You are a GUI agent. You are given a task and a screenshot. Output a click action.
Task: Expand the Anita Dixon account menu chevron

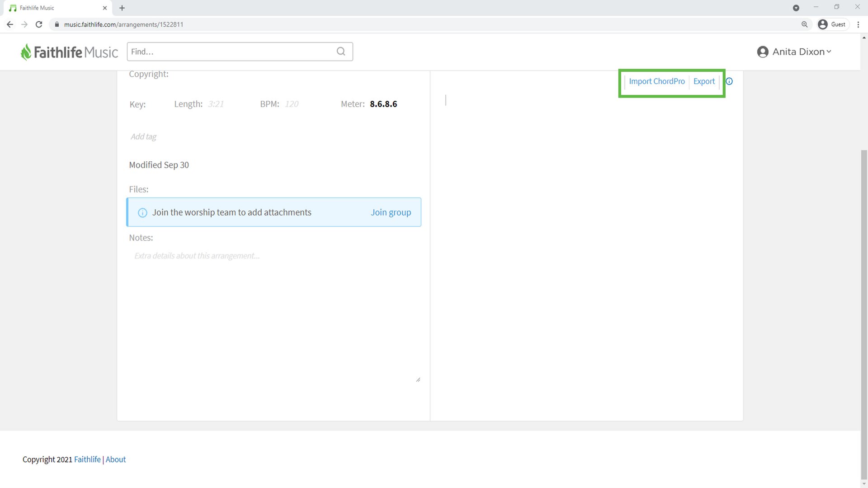(829, 52)
